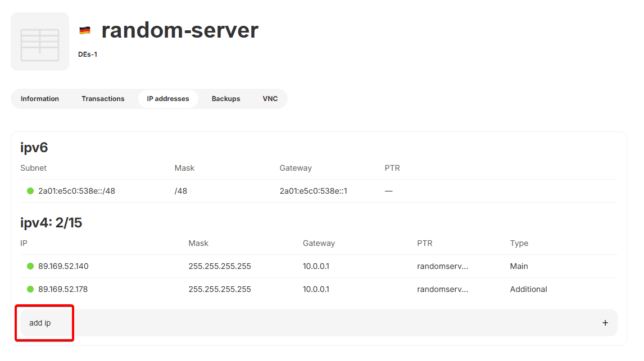The width and height of the screenshot is (644, 361).
Task: Select IP address 89.169.52.140
Action: (64, 266)
